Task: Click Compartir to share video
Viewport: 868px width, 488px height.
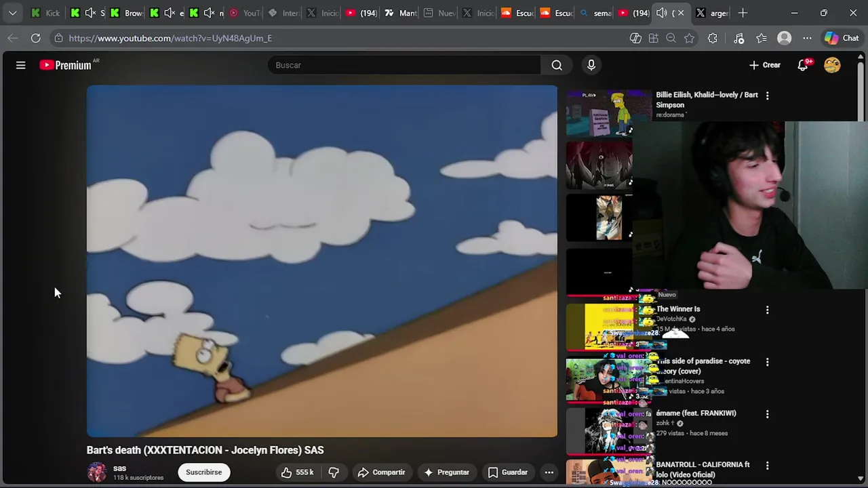Action: (x=381, y=472)
